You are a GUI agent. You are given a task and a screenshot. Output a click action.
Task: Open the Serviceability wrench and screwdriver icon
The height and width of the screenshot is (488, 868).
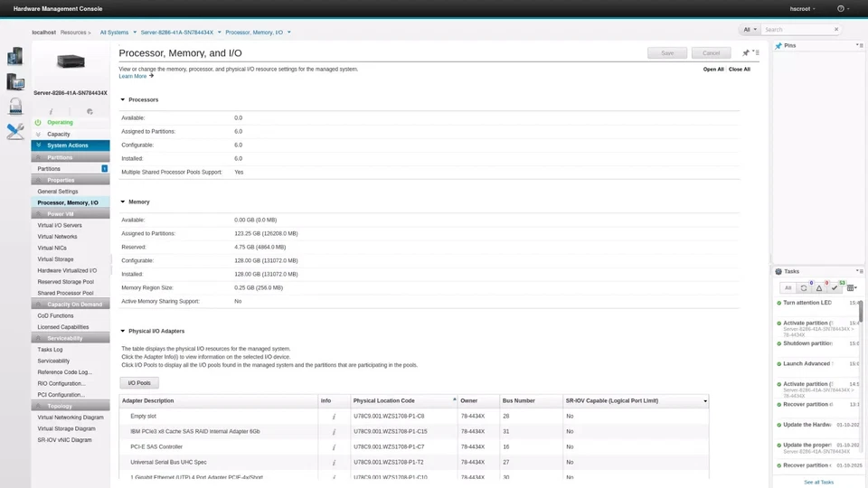point(15,131)
